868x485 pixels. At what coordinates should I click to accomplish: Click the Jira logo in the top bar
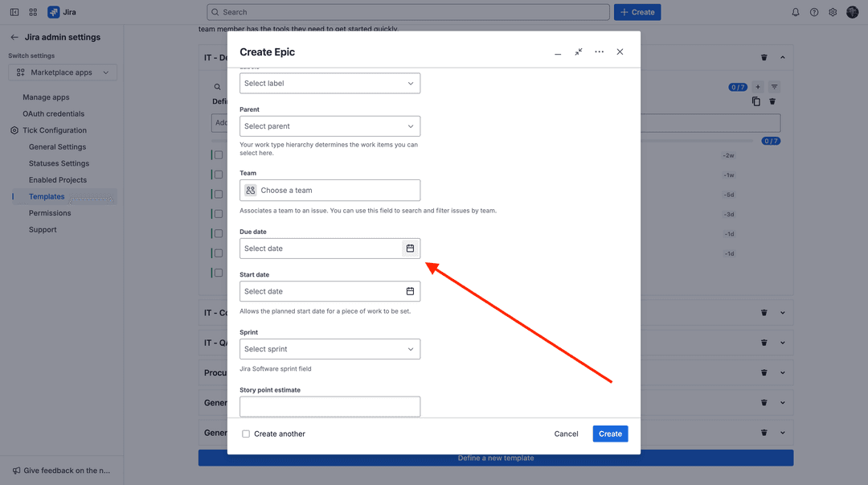[55, 11]
